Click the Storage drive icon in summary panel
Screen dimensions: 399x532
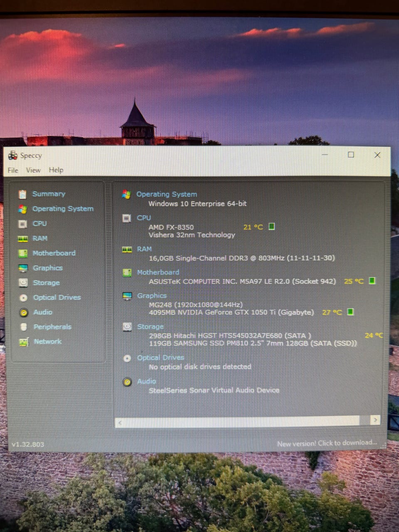point(127,327)
